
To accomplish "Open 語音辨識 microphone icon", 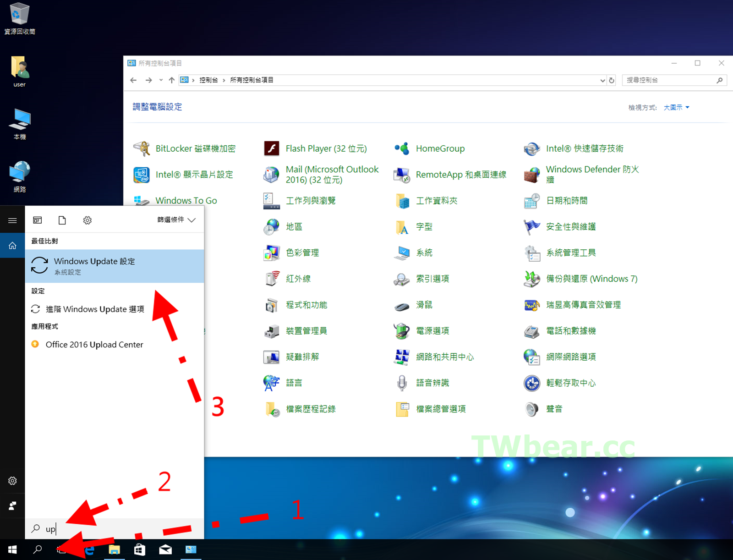I will pos(402,383).
